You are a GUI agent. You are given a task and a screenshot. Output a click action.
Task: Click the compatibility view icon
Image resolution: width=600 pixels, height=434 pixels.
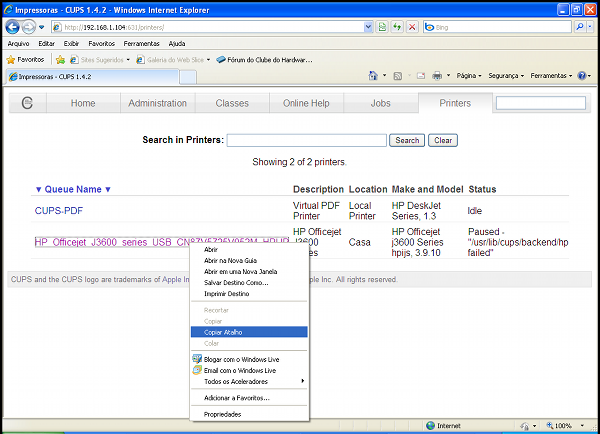[382, 27]
